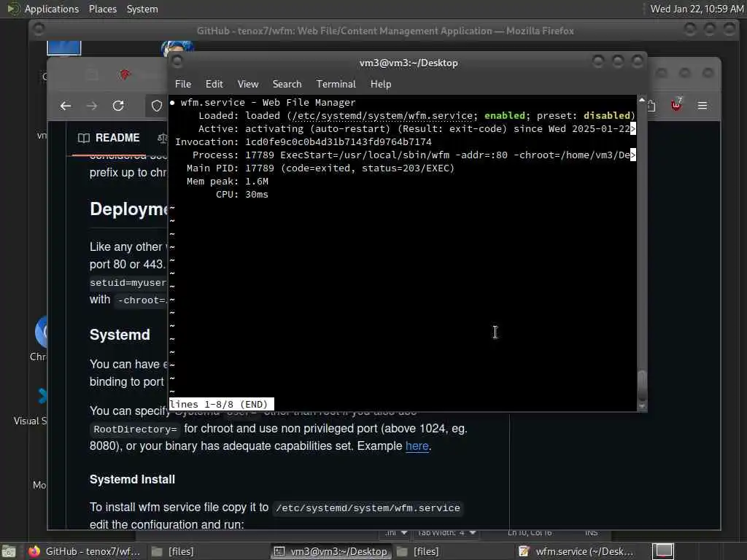
Task: Open the System menu
Action: click(x=142, y=9)
